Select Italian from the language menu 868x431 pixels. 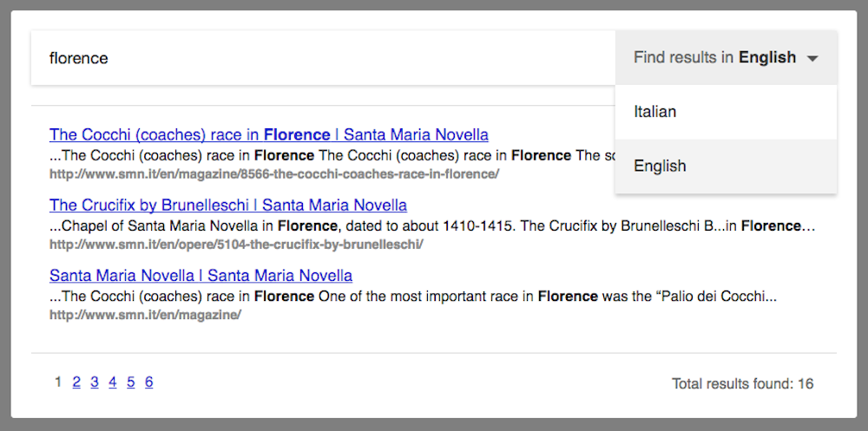[x=655, y=112]
